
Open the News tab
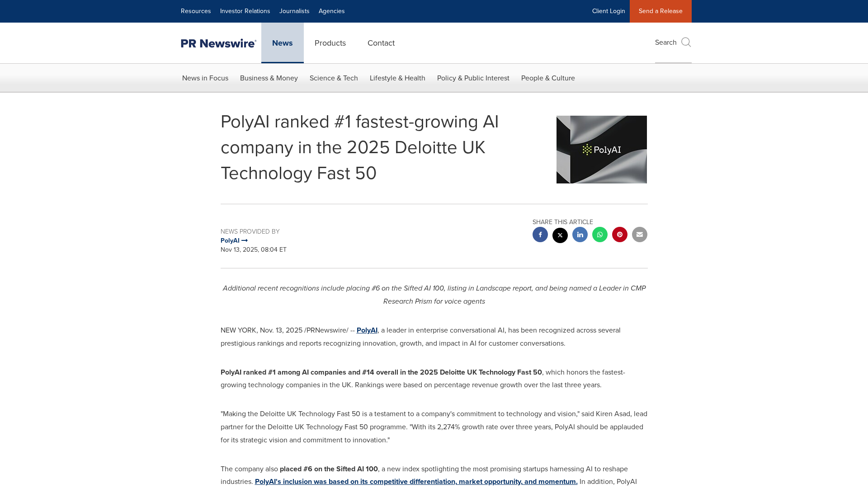(282, 43)
